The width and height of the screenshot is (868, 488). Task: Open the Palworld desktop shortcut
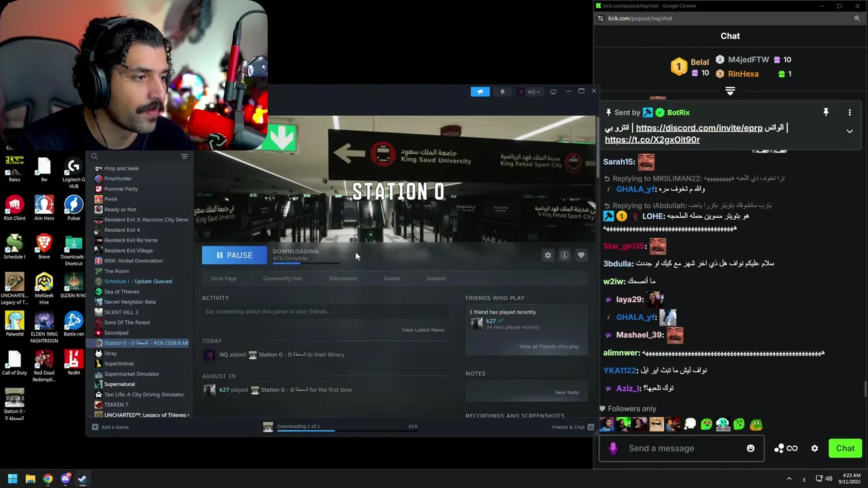[x=14, y=324]
